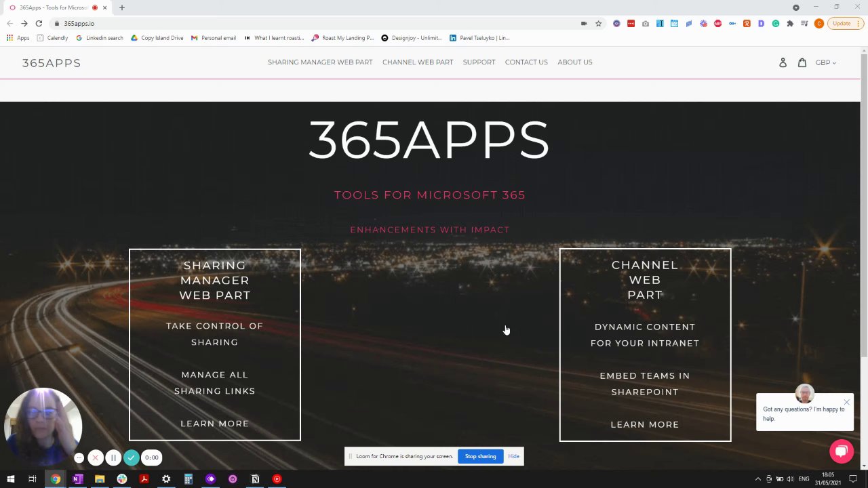Click Learn More under Sharing Manager Web Part

215,424
